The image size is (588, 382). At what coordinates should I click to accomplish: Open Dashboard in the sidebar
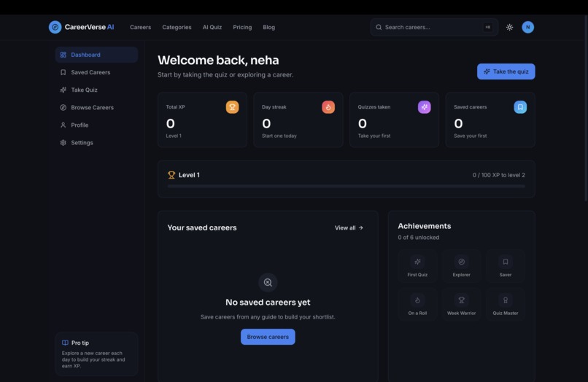point(96,55)
